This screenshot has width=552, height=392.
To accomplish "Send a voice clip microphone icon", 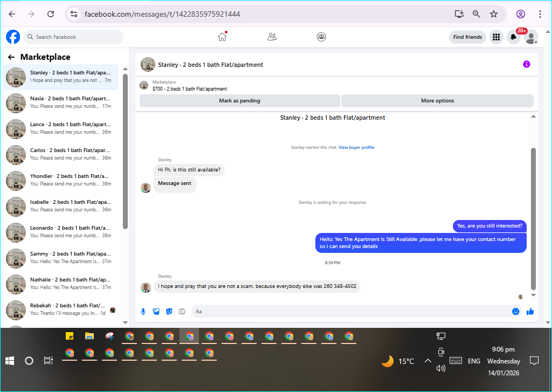I will pyautogui.click(x=143, y=311).
